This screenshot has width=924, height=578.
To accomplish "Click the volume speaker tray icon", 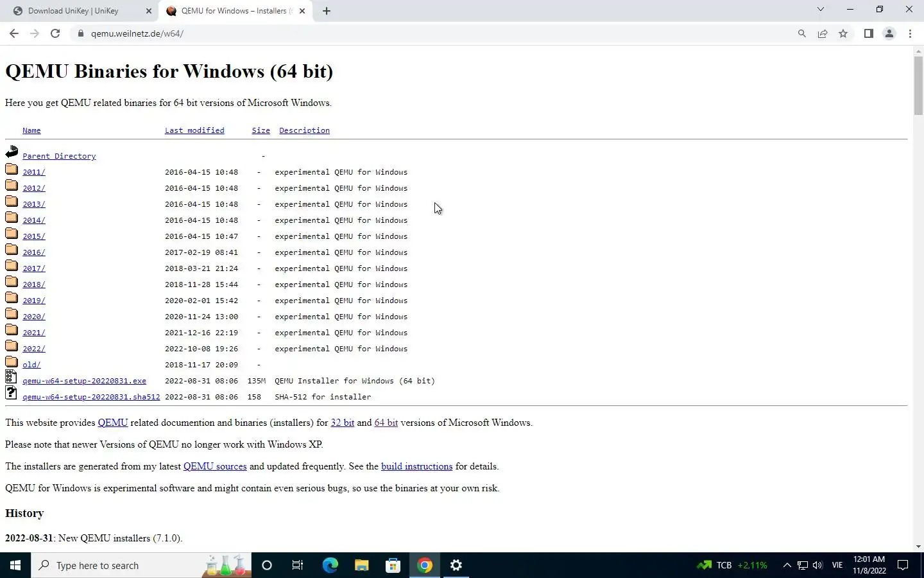I will click(x=817, y=565).
